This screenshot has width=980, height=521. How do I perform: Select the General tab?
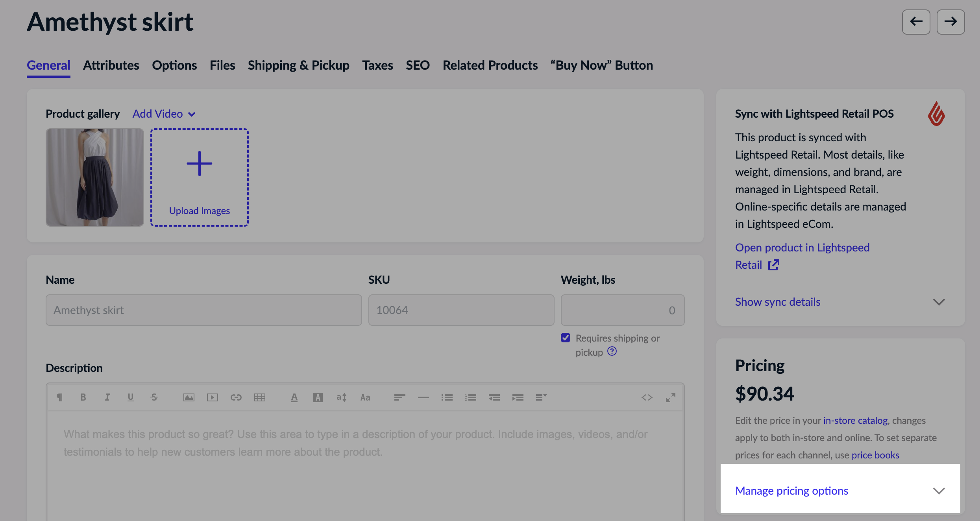click(48, 65)
